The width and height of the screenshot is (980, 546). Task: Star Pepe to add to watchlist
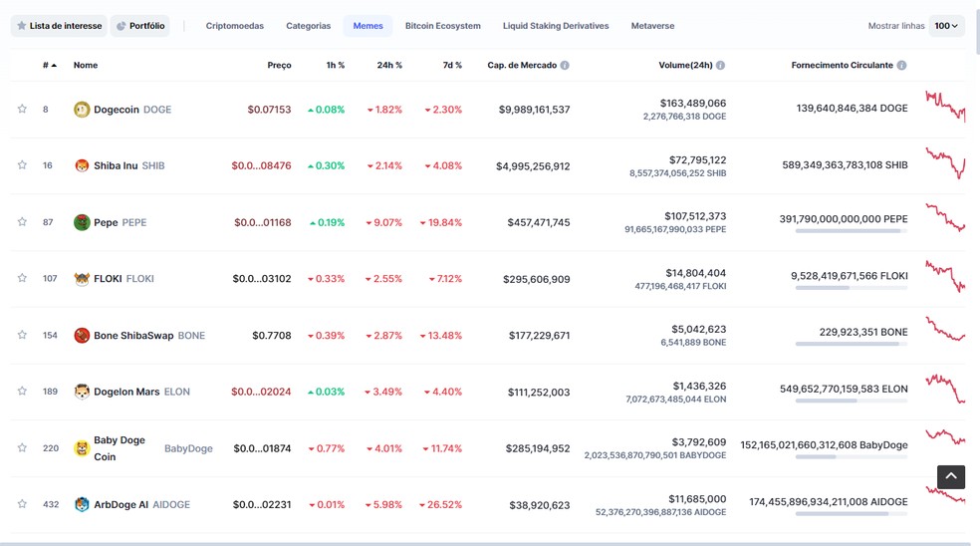click(22, 222)
